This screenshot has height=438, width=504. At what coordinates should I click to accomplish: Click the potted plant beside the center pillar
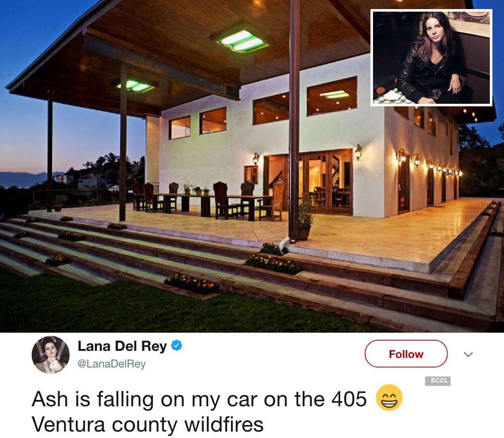click(x=304, y=222)
